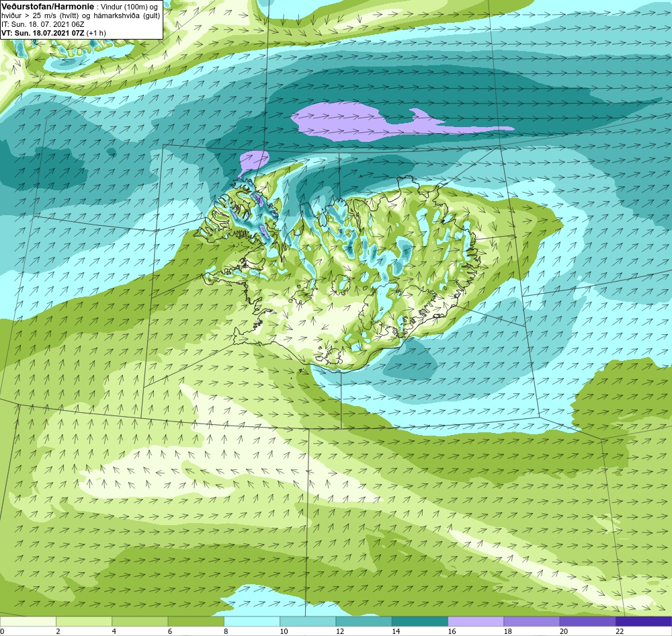Click the "hviður > 25 m/s (hvítt)" text line

(x=46, y=16)
